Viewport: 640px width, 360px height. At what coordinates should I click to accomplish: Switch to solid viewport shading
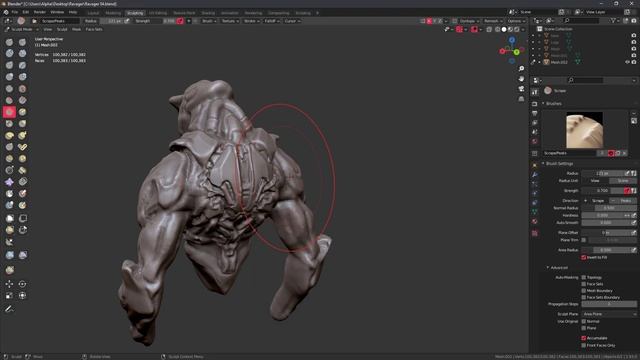click(x=504, y=29)
